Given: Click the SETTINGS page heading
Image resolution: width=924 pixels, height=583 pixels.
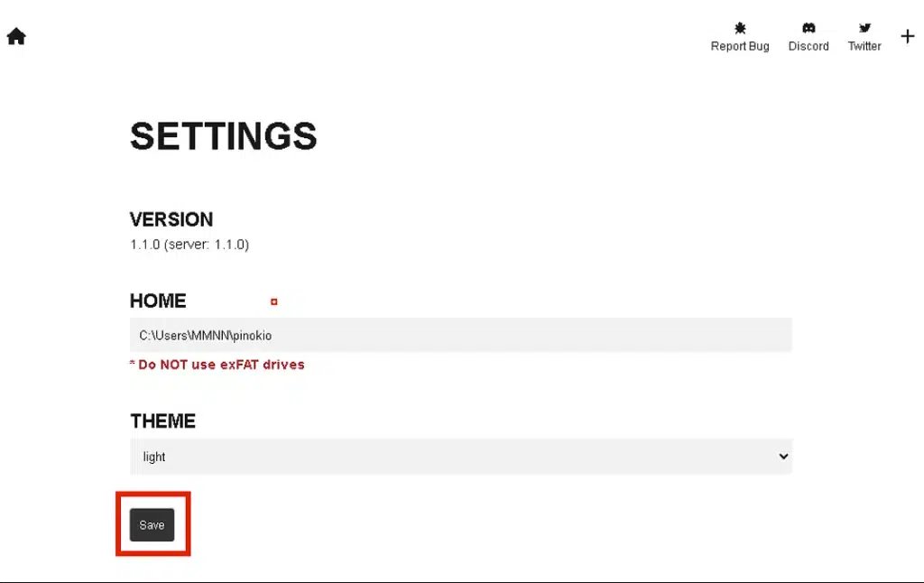Looking at the screenshot, I should 224,136.
